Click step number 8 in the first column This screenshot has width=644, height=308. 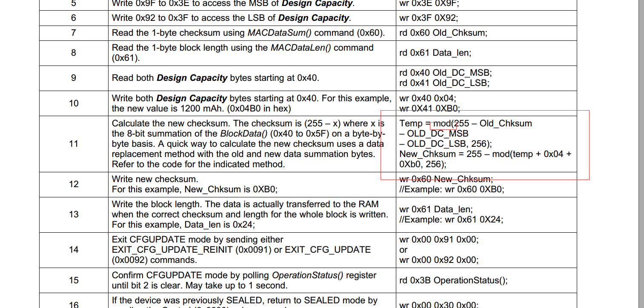pos(74,53)
